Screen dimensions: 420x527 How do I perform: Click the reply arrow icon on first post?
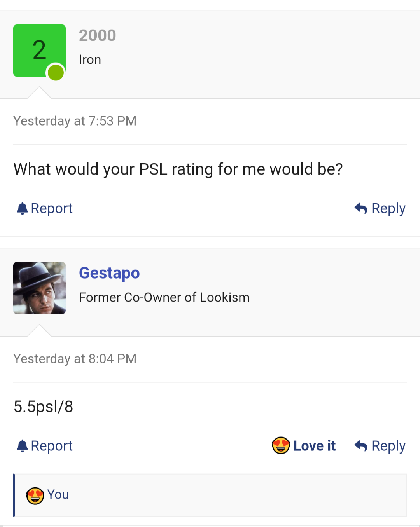tap(361, 209)
